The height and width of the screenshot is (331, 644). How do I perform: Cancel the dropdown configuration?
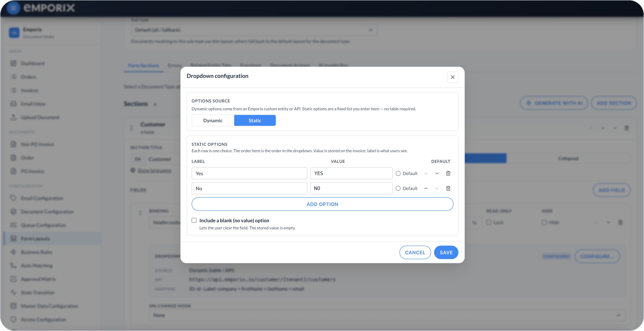[x=415, y=252]
